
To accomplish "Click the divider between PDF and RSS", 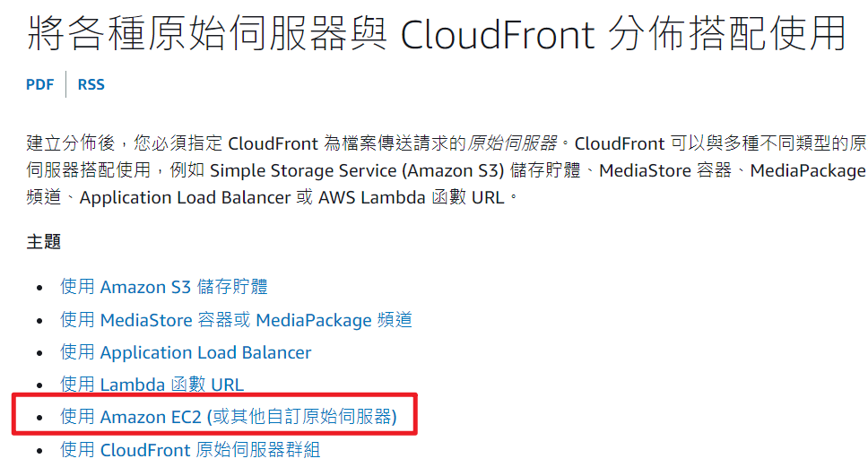I will tap(65, 84).
